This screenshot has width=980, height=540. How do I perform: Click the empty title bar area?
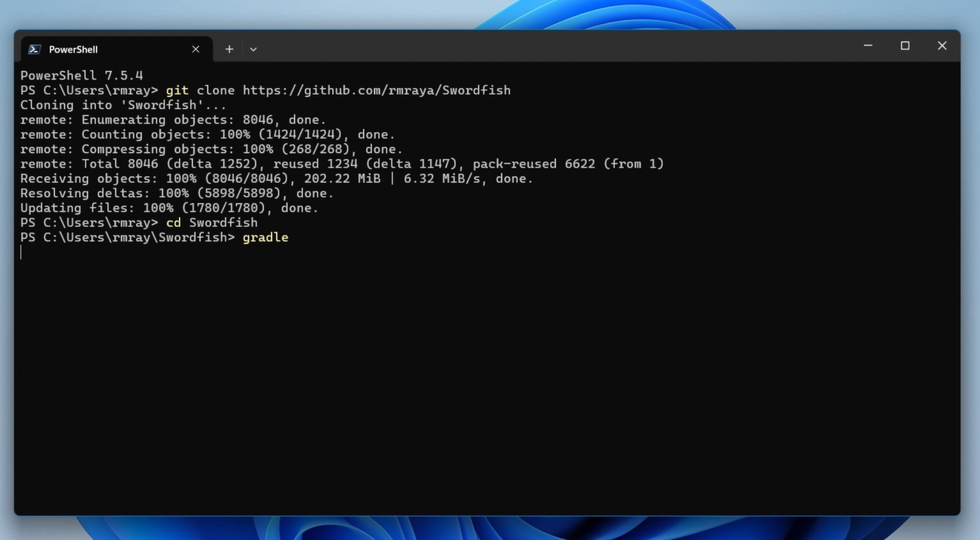coord(541,46)
